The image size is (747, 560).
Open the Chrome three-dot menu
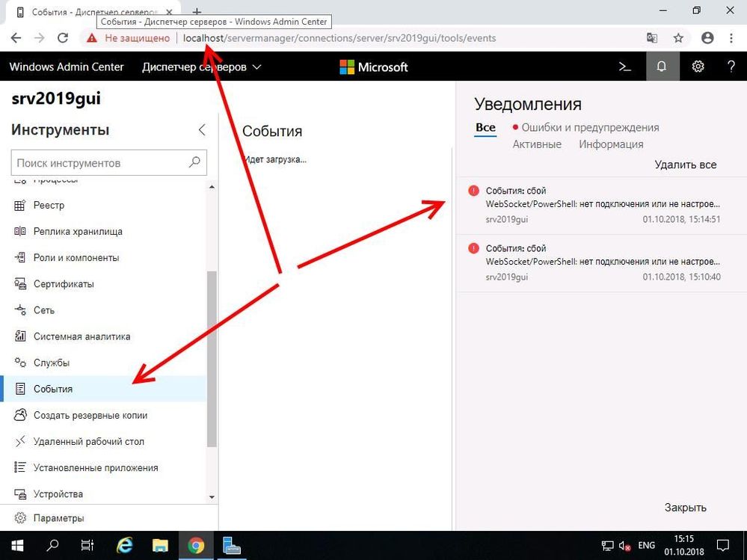(731, 38)
